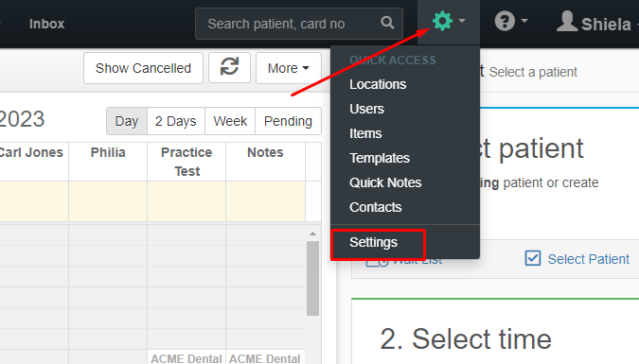
Task: Expand the More dropdown button
Action: click(x=289, y=68)
